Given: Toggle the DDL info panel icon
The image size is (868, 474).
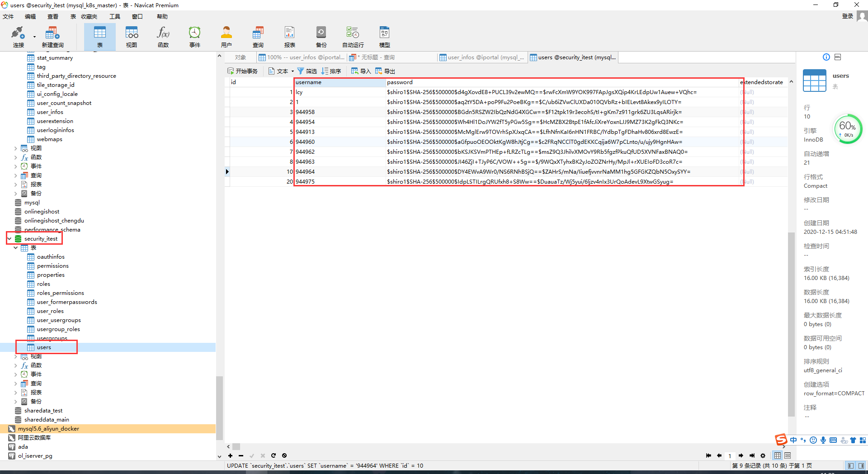Looking at the screenshot, I should 838,57.
